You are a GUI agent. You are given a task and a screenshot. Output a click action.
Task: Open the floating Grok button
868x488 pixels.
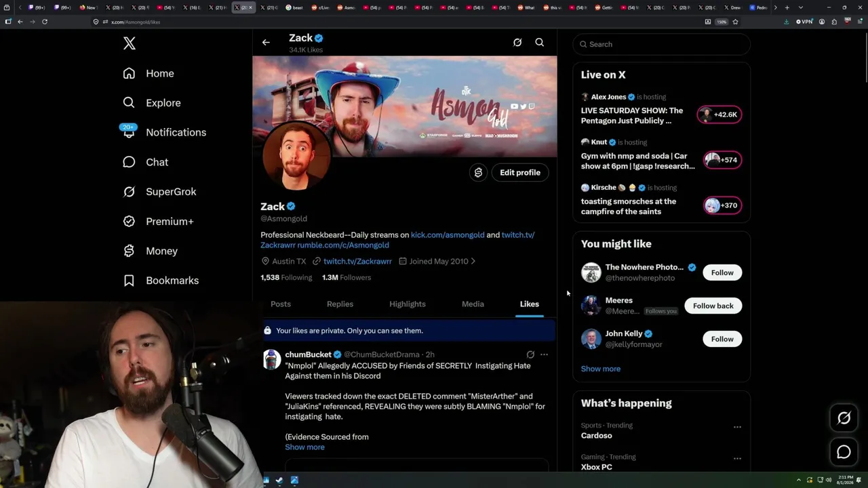click(x=844, y=418)
